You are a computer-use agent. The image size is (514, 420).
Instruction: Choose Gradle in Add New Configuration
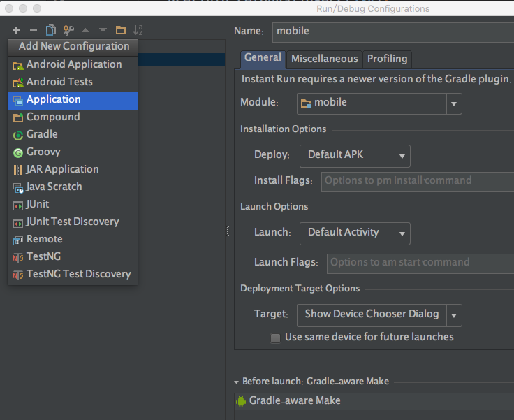[x=42, y=134]
